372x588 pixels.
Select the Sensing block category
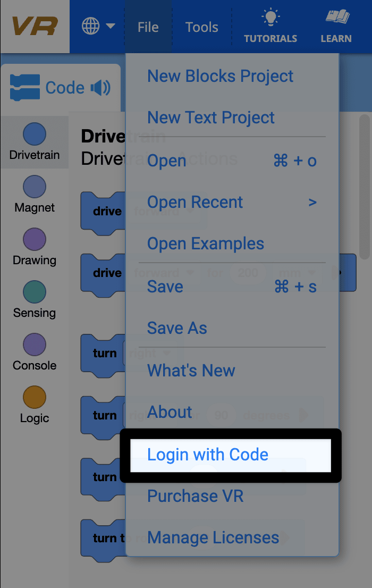[x=34, y=300]
